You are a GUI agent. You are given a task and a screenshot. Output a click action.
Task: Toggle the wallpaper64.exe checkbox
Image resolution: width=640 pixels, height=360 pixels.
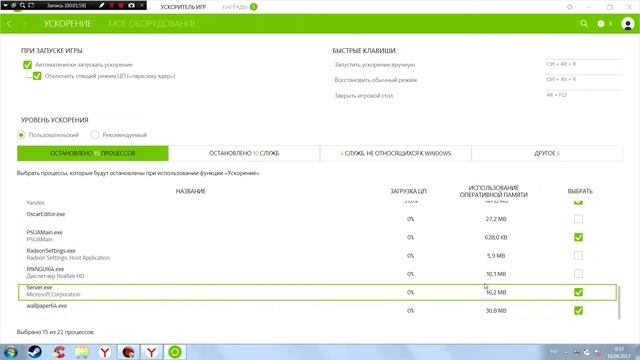click(x=578, y=311)
